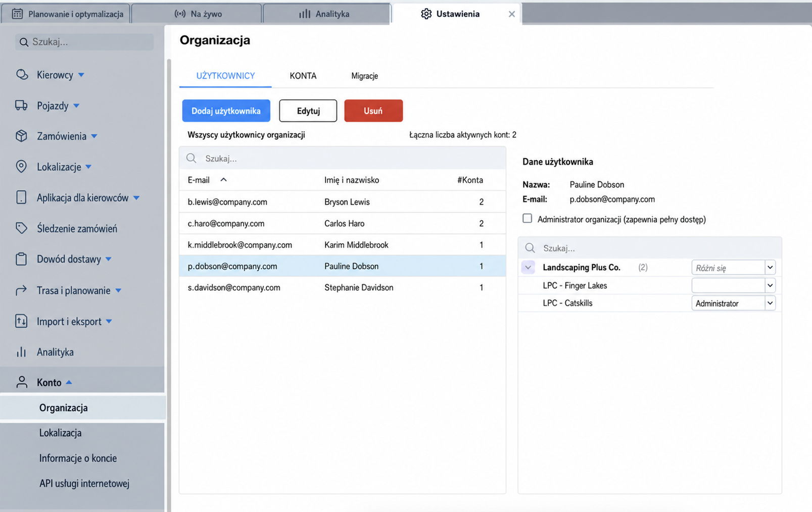
Task: Expand the Kierowcy menu arrow
Action: [x=81, y=75]
